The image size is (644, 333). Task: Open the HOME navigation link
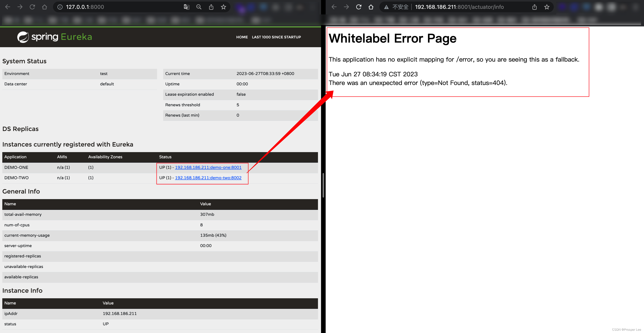[x=242, y=37]
